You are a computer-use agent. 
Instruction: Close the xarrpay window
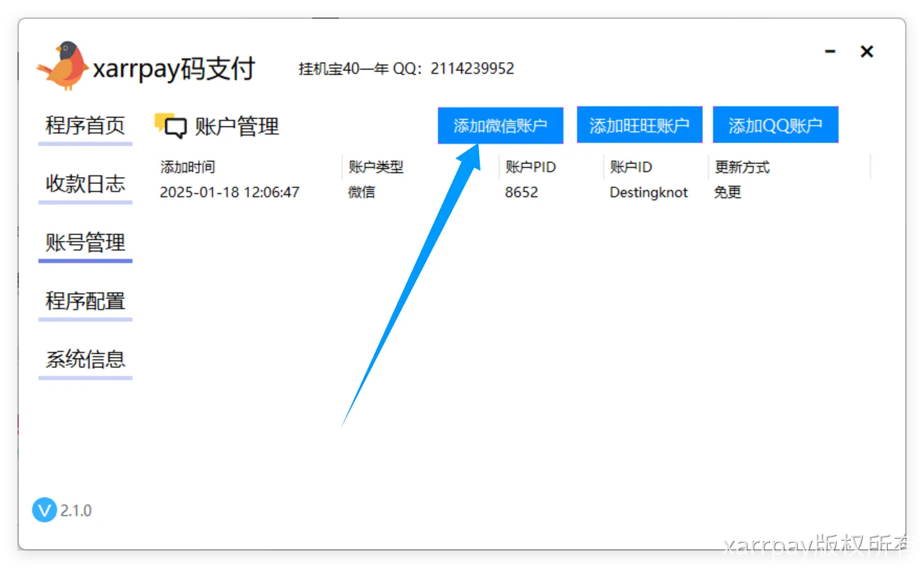click(867, 52)
